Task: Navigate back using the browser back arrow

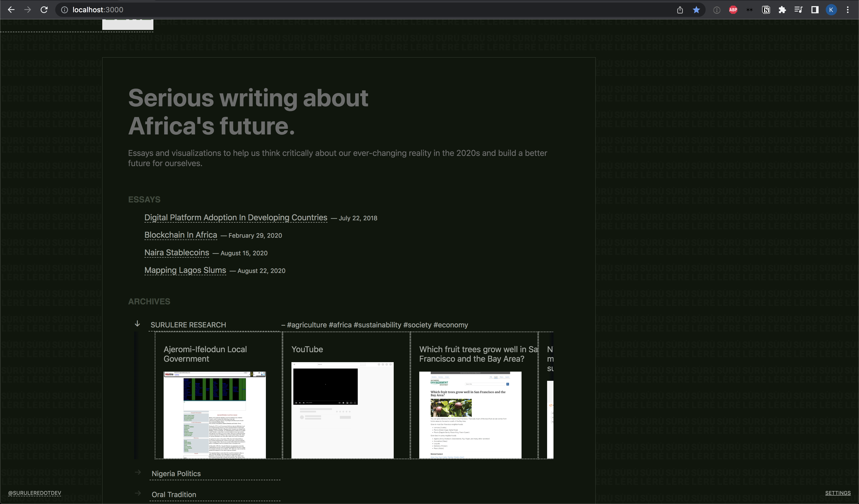Action: tap(12, 9)
